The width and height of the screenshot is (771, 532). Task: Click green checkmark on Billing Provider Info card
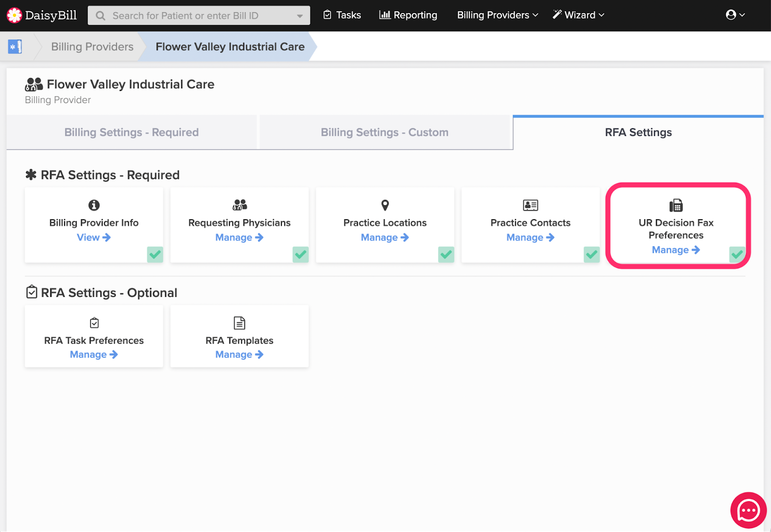click(x=155, y=254)
